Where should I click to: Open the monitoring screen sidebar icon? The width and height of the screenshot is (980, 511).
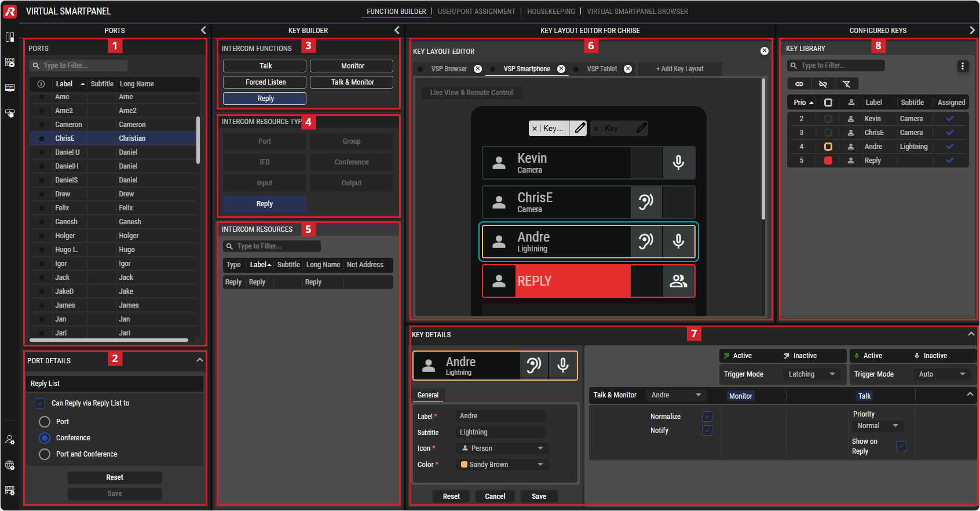10,88
